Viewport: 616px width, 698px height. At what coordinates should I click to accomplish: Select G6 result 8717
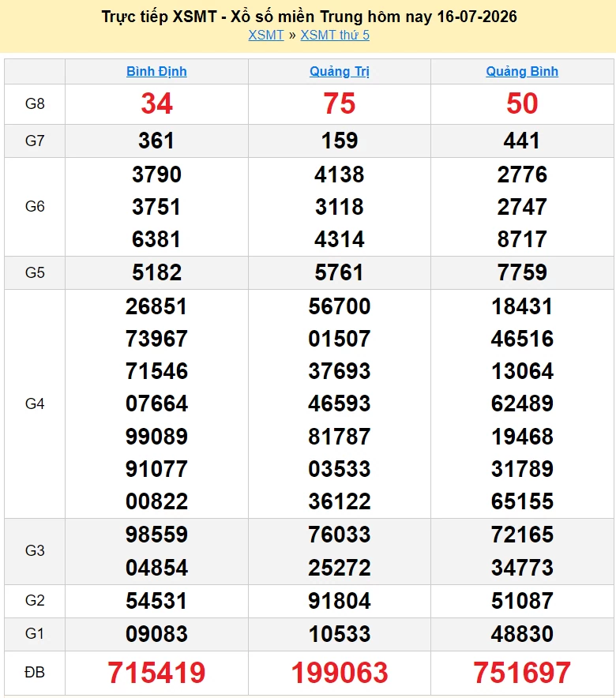click(x=522, y=239)
